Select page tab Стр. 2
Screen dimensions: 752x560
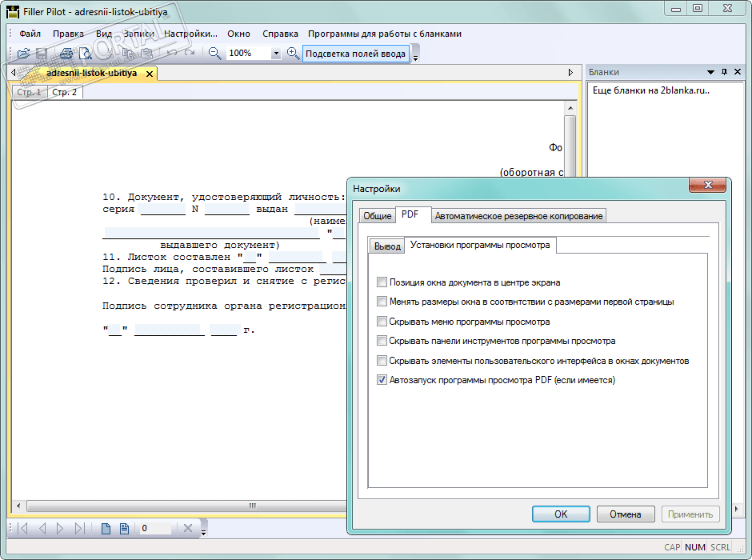[64, 92]
